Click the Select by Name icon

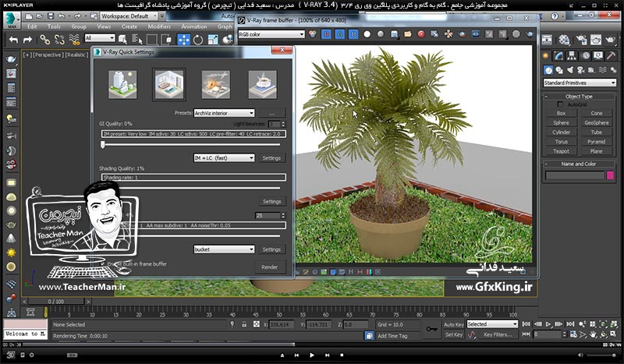(x=137, y=40)
